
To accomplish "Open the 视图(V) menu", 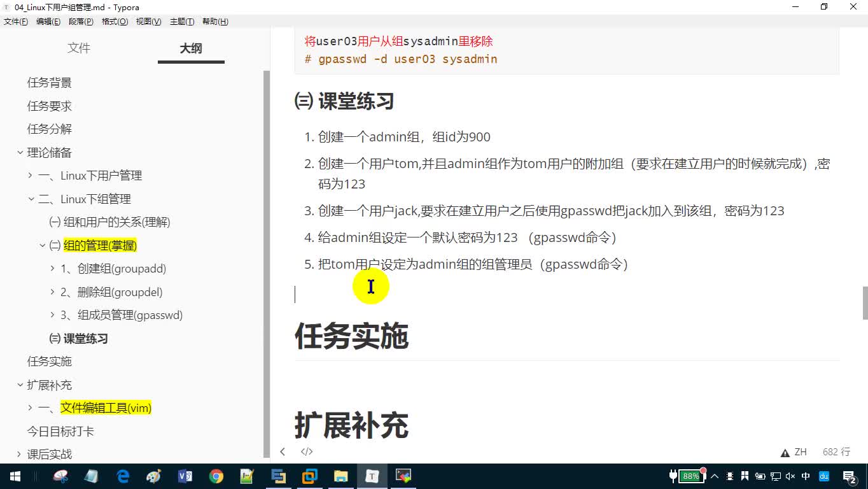I will pos(148,22).
